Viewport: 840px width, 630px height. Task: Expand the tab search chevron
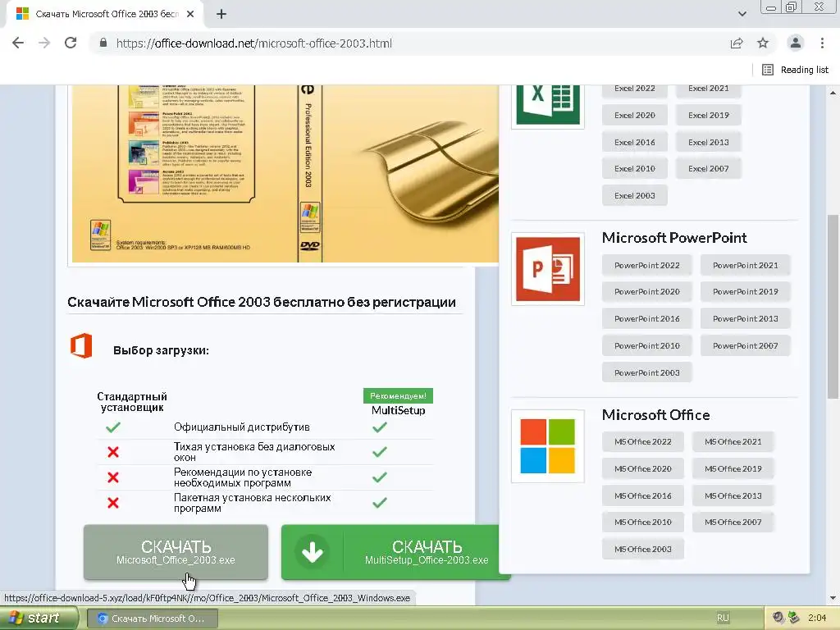click(x=742, y=14)
